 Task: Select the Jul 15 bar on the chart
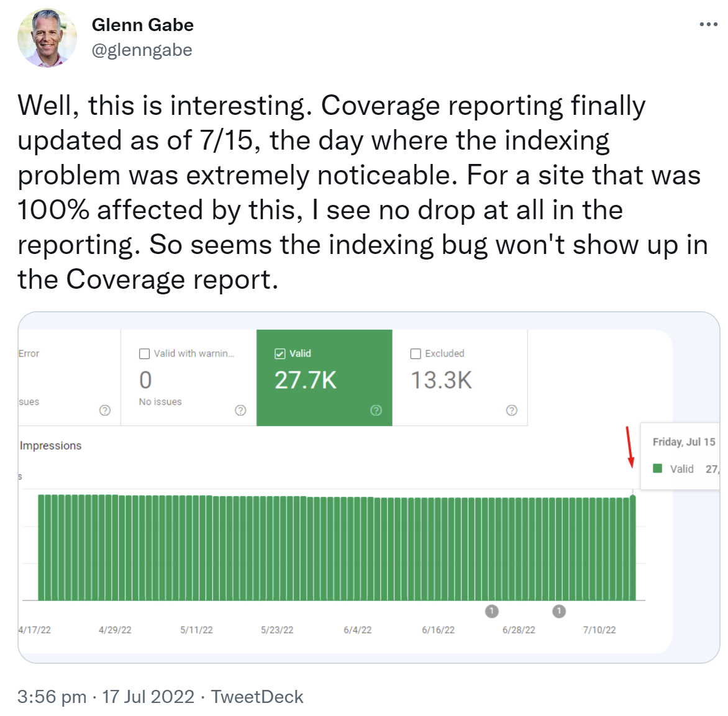click(632, 546)
